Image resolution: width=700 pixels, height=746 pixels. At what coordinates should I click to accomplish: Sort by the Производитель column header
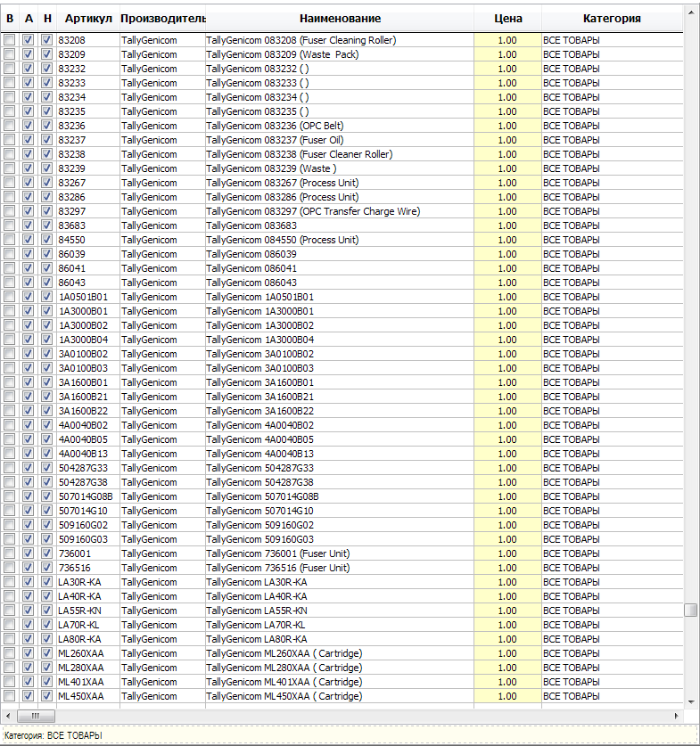[x=163, y=19]
